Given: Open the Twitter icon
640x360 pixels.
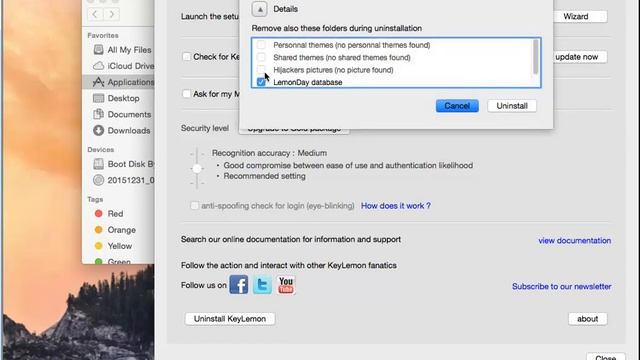Looking at the screenshot, I should (x=262, y=284).
